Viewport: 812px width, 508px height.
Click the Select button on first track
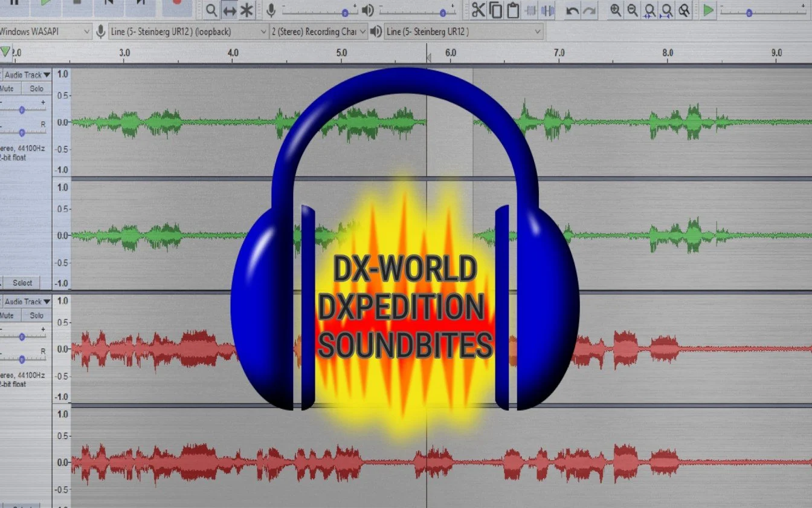pyautogui.click(x=22, y=282)
